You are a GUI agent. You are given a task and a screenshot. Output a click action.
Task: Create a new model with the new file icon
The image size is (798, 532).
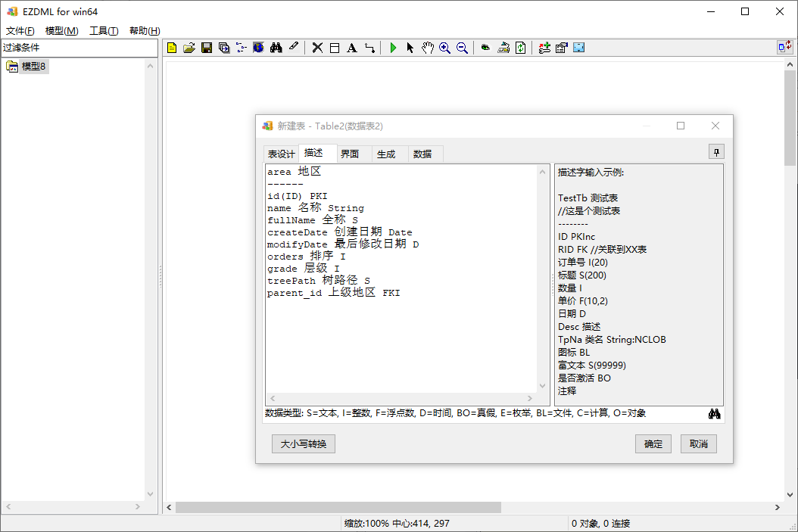tap(171, 47)
